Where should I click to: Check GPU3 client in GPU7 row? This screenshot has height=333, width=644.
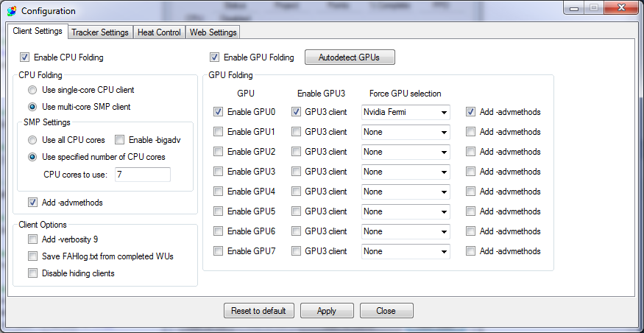coord(296,250)
